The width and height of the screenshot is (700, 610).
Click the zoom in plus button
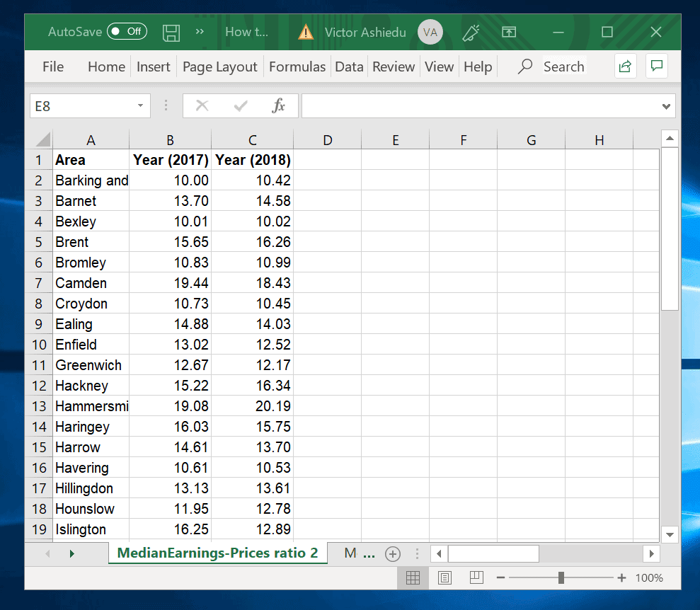(621, 578)
